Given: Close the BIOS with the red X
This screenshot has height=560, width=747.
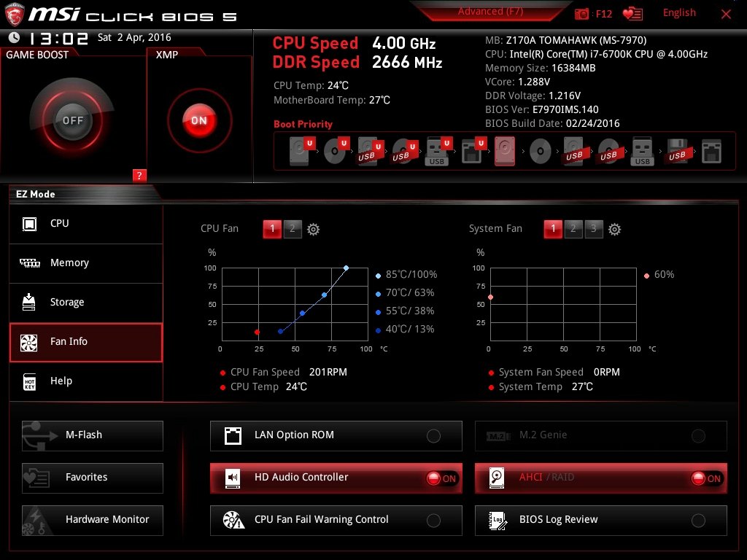Looking at the screenshot, I should (x=726, y=14).
